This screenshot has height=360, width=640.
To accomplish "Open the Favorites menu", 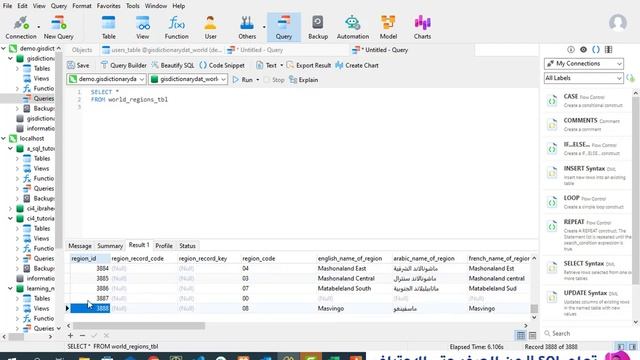I will (109, 6).
